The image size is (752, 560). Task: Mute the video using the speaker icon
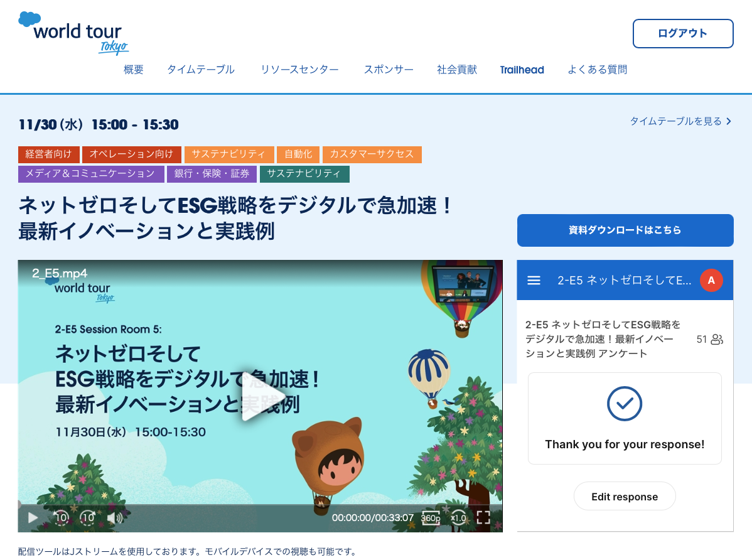point(115,518)
